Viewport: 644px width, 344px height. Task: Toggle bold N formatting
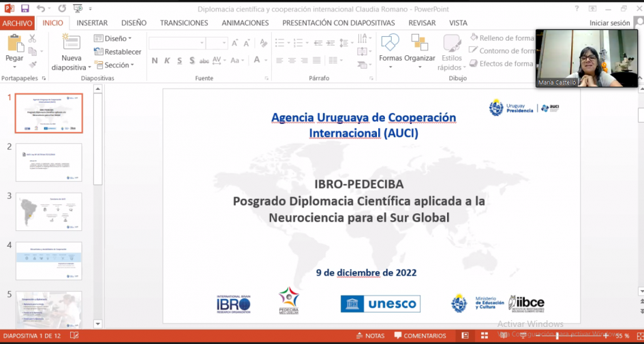tap(155, 61)
